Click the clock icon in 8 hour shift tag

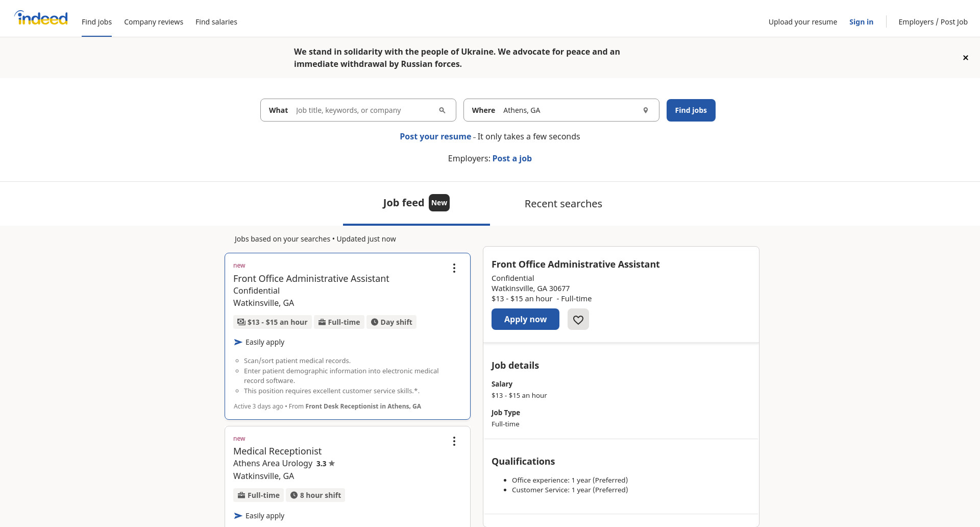[x=294, y=495]
